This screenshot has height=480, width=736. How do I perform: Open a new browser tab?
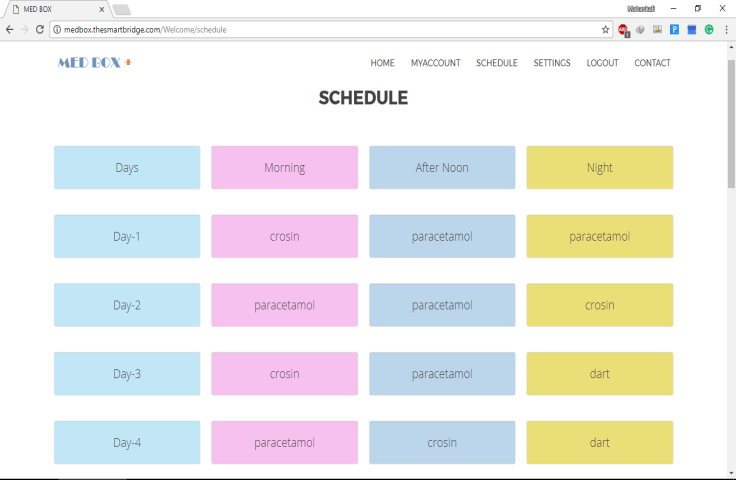click(x=122, y=9)
